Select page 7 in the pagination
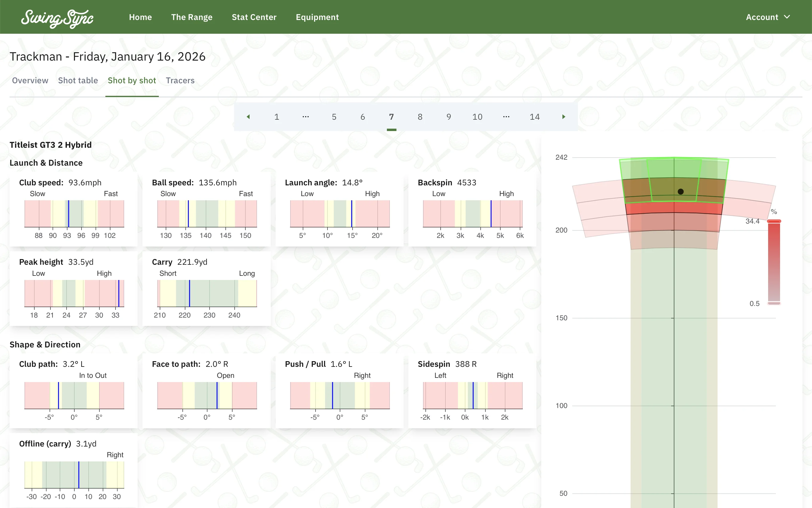 (x=391, y=117)
